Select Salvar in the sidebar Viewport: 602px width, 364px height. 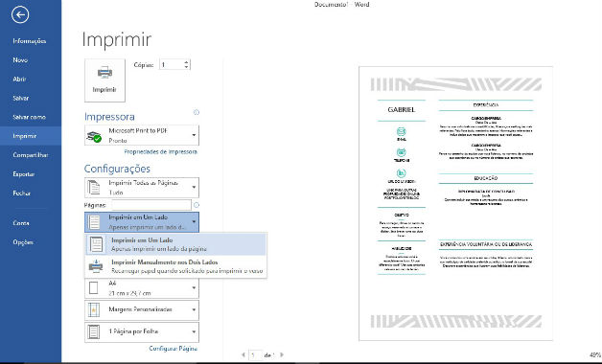click(21, 99)
